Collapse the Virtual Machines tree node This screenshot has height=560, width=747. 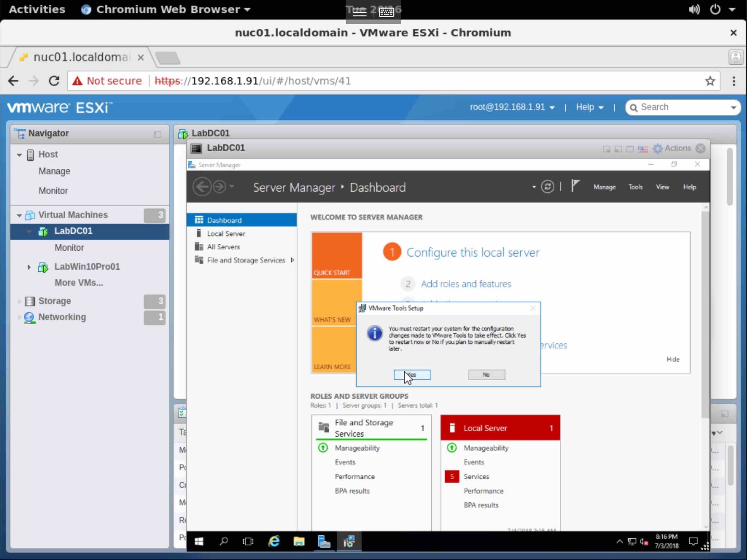(19, 215)
